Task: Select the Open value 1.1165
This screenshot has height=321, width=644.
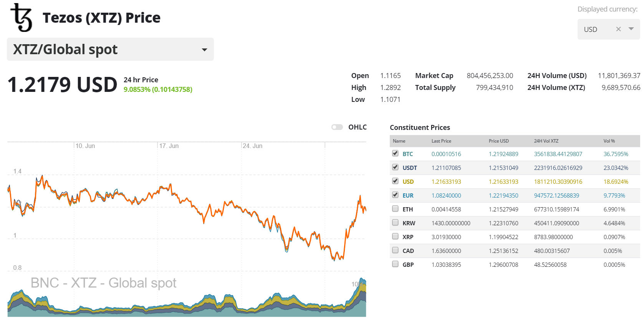Action: click(x=391, y=76)
